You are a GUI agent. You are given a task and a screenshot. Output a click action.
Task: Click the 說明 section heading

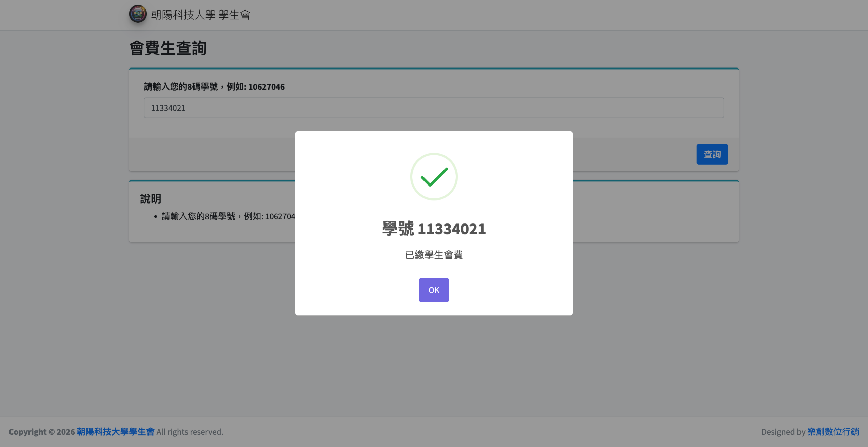coord(151,199)
